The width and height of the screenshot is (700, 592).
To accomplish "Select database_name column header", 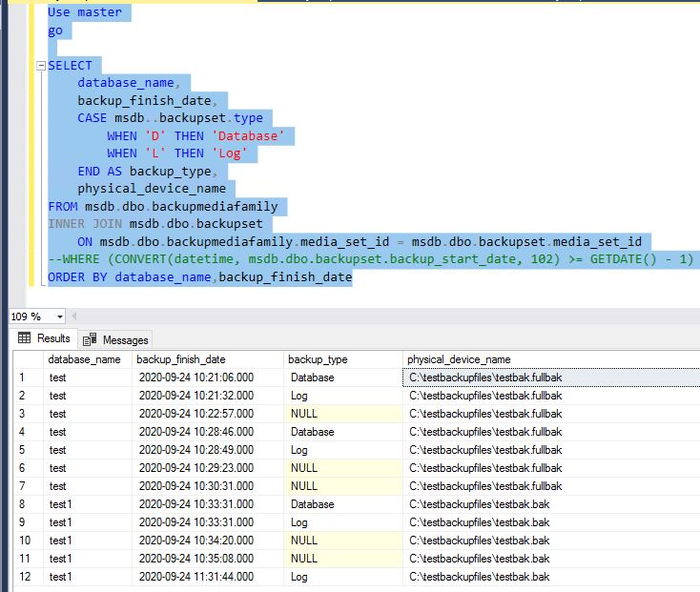I will (x=88, y=359).
